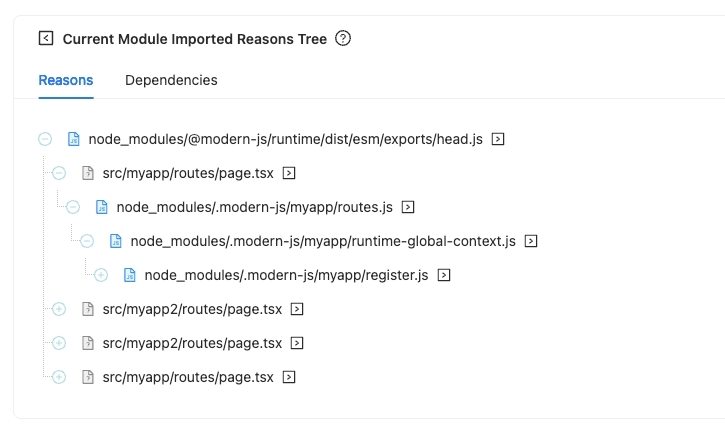Open the help question mark icon

tap(343, 38)
